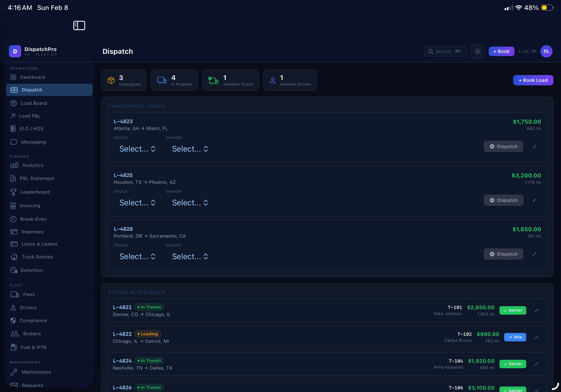This screenshot has width=561, height=392.
Task: Click the edit pencil for load L-4821
Action: 536,310
